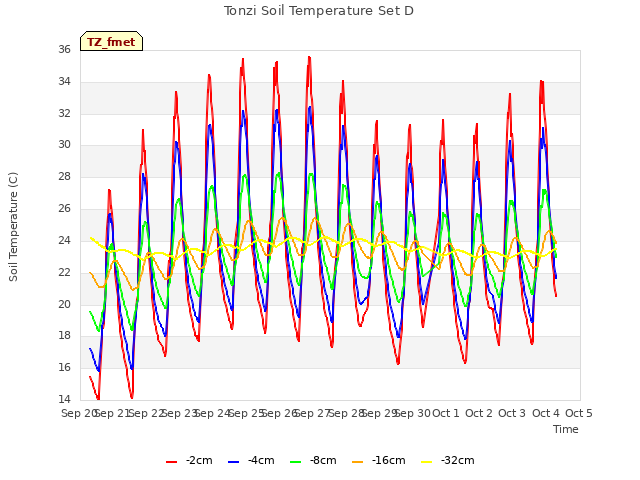Click the 14 y-axis tick label
Image resolution: width=640 pixels, height=480 pixels.
(x=64, y=399)
